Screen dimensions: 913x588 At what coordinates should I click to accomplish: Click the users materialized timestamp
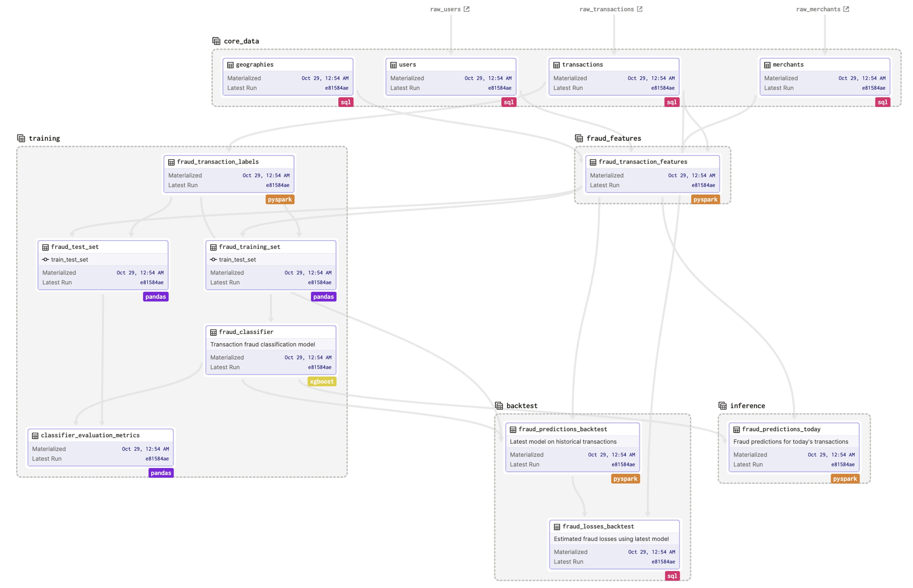488,78
